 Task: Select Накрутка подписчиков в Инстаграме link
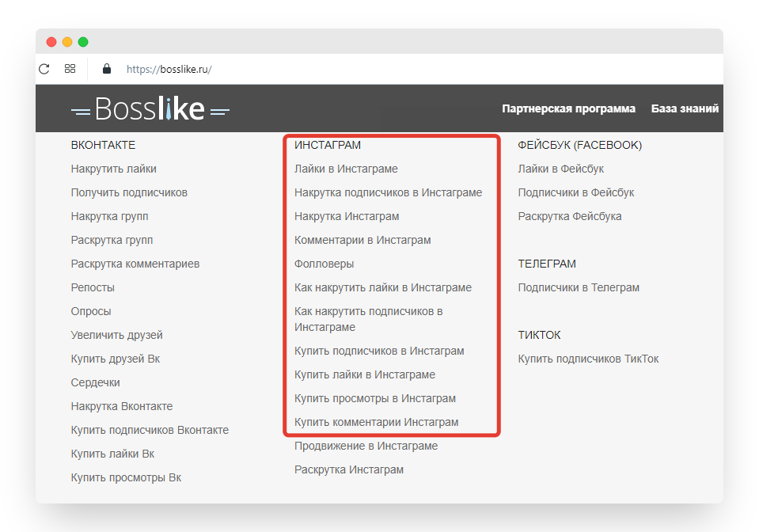click(388, 192)
